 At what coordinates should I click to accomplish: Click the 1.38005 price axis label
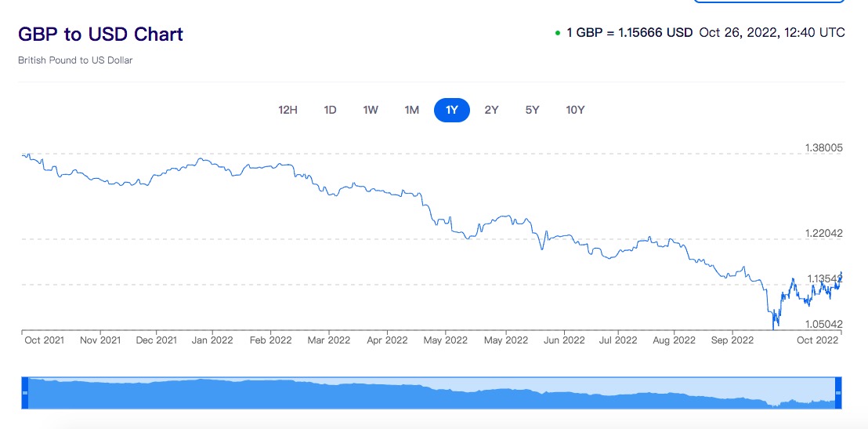(x=823, y=147)
